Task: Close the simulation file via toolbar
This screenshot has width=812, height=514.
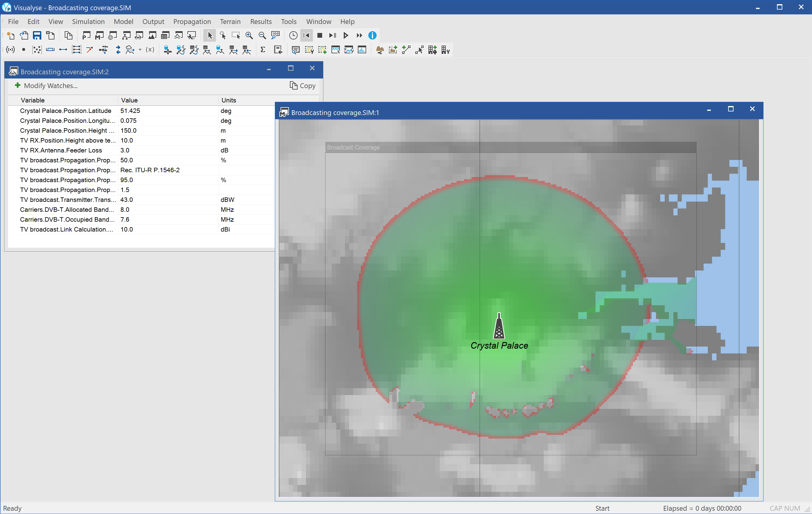Action: tap(50, 35)
